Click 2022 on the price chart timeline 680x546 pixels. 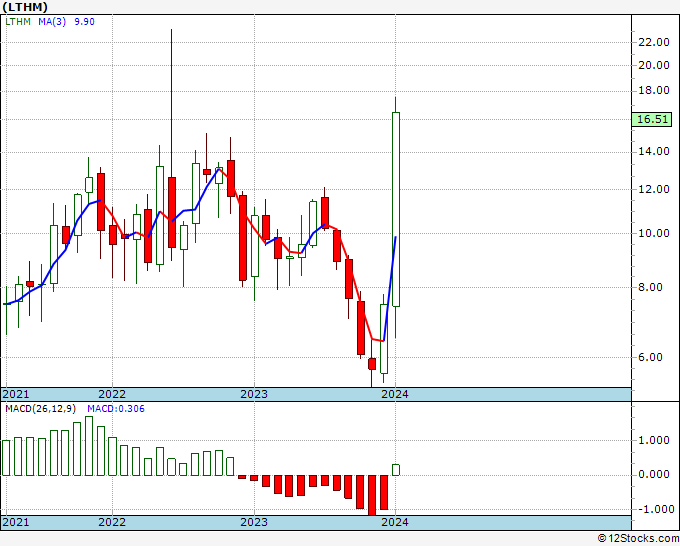(x=112, y=394)
